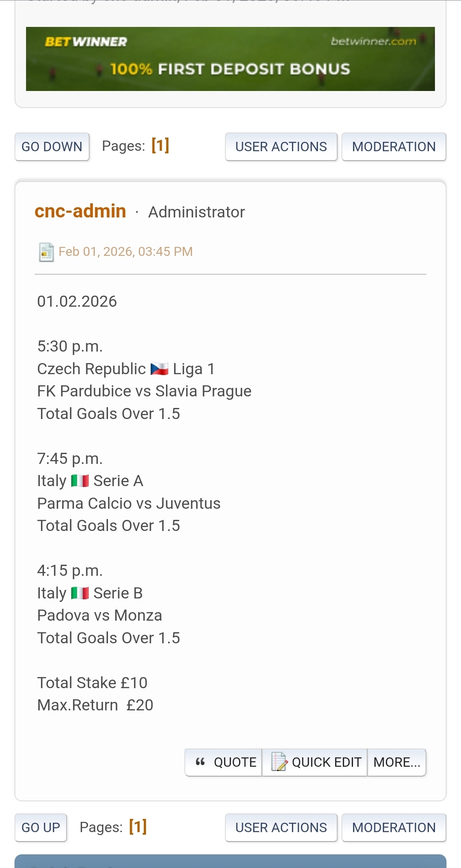Expand the MORE... post options
461x868 pixels.
pyautogui.click(x=397, y=762)
